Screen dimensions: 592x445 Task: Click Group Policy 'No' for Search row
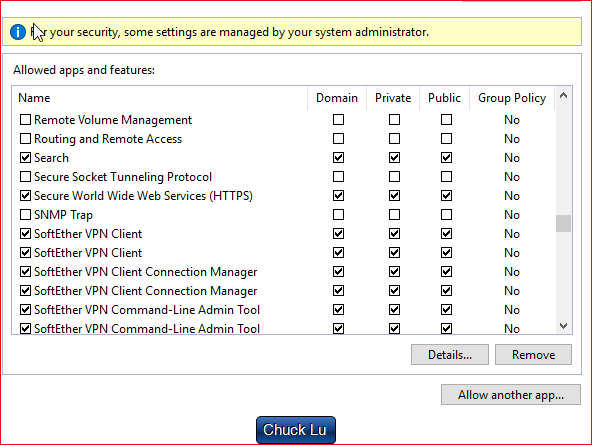[512, 158]
